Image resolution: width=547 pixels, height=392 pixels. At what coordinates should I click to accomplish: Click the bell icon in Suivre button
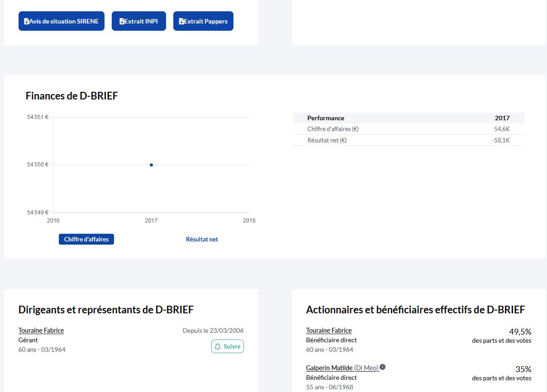pos(218,347)
